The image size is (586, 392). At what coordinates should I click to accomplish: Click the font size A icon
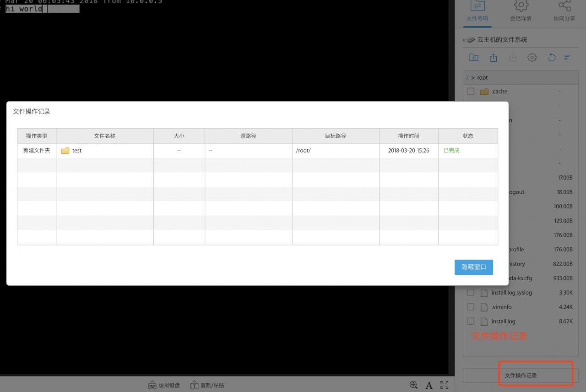click(x=429, y=385)
